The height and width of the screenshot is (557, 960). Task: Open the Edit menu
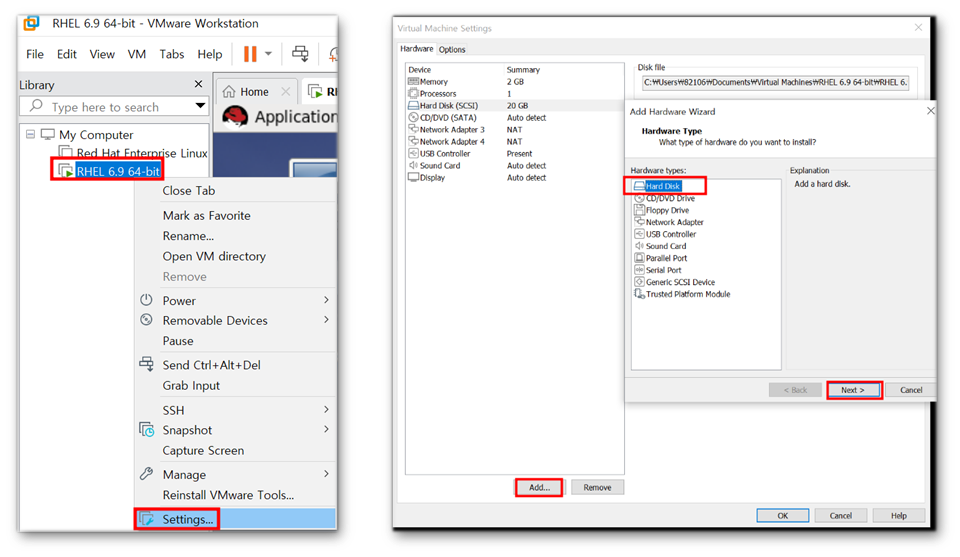(67, 54)
